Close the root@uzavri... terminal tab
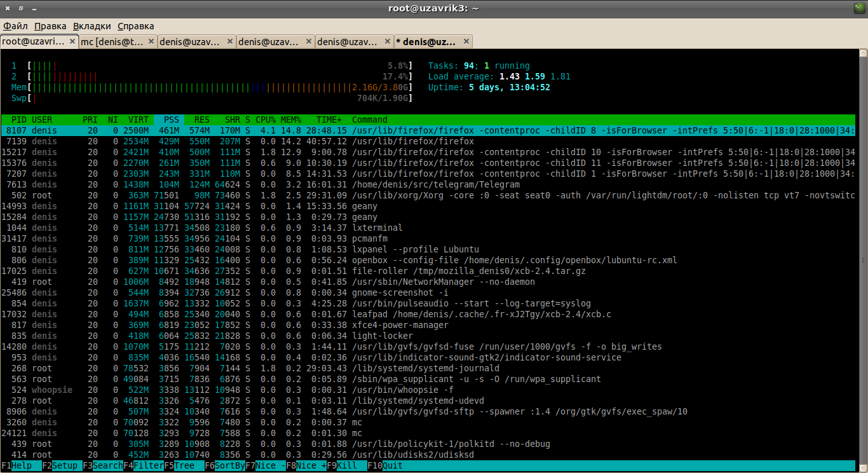This screenshot has height=473, width=868. pos(72,42)
